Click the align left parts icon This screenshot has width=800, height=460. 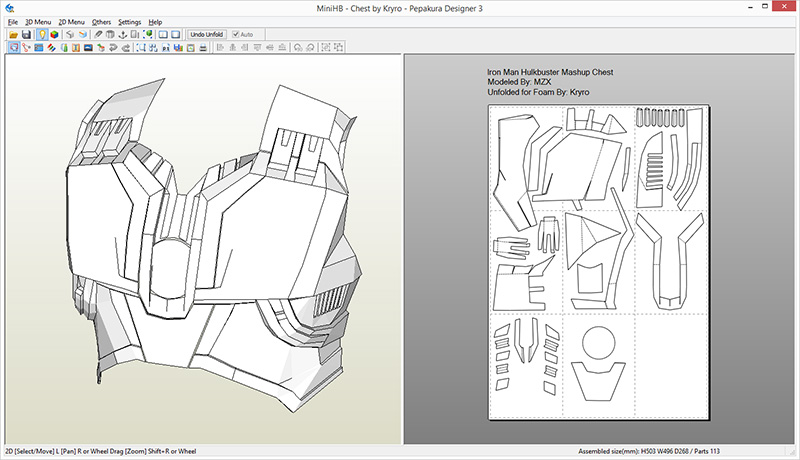(x=220, y=47)
